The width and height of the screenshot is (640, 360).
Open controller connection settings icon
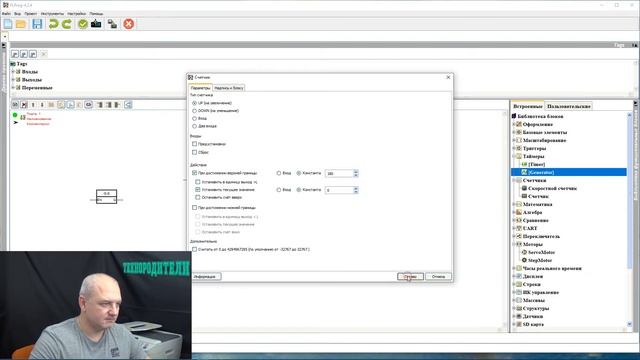[112, 24]
